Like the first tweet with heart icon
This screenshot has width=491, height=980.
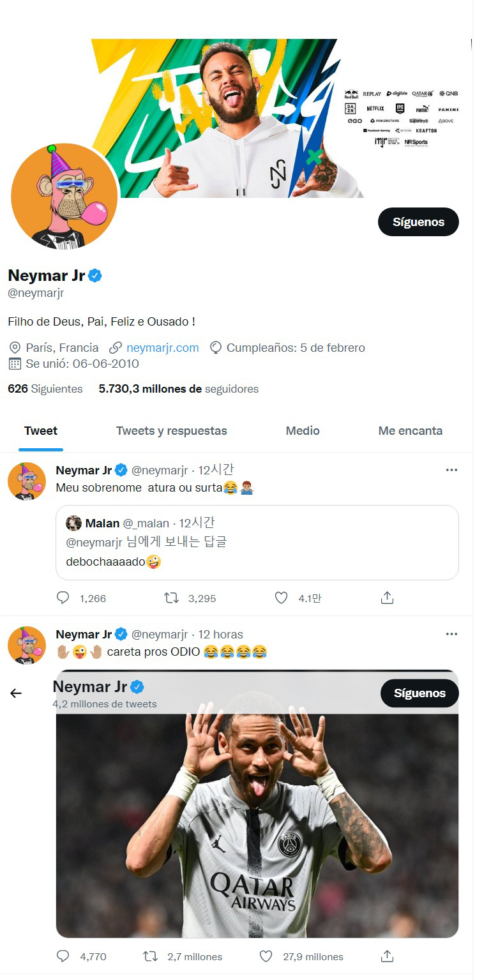[x=281, y=598]
